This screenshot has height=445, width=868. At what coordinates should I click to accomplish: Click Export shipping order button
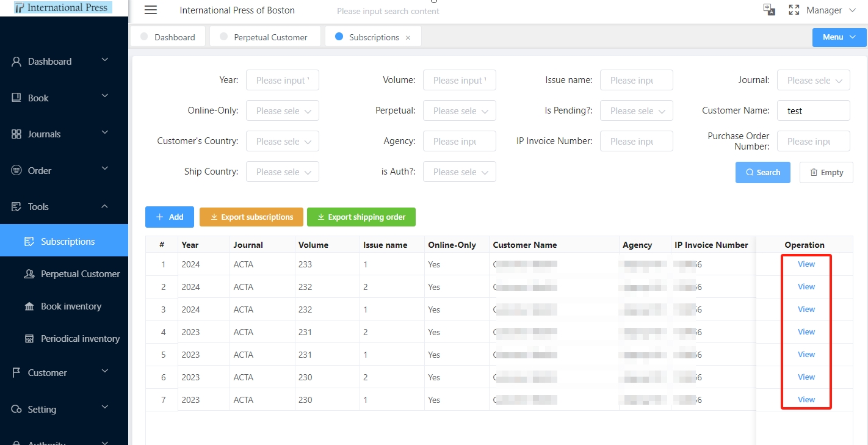361,217
